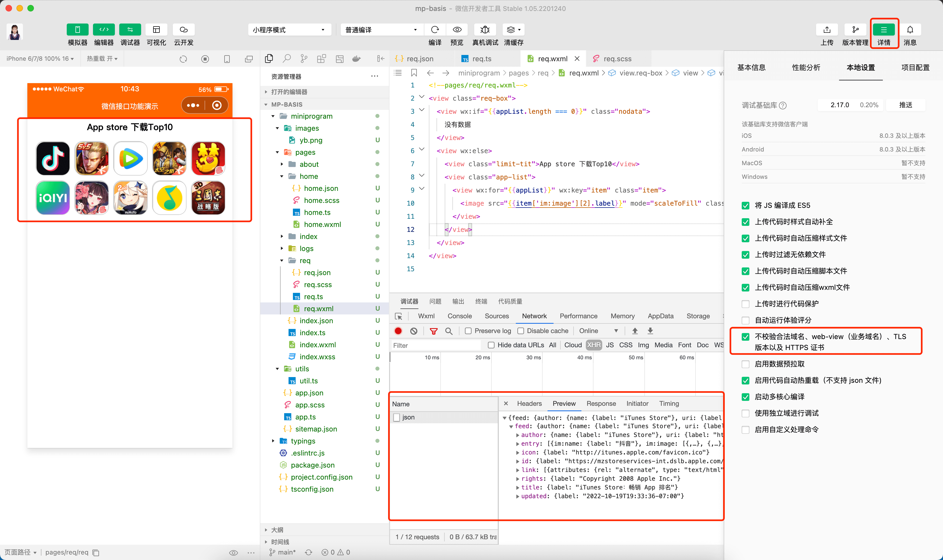Open the 热重载 开 dropdown
Viewport: 943px width, 560px height.
pyautogui.click(x=102, y=59)
